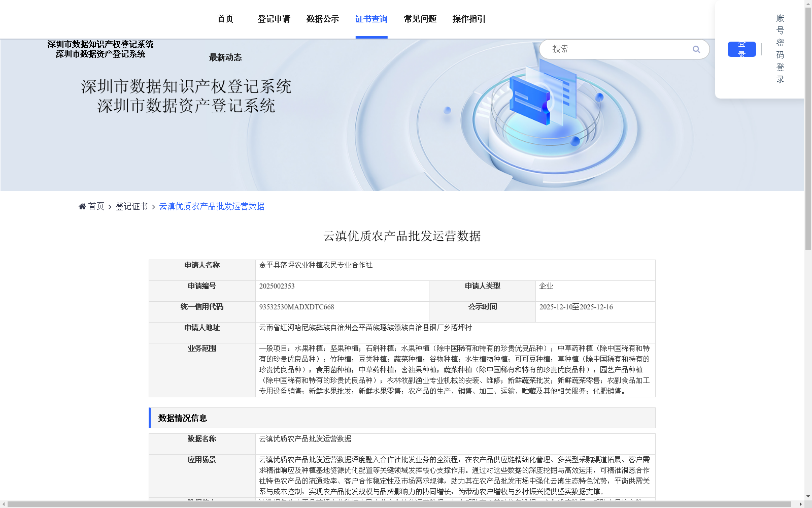Click the 数据情况信息 section header

pos(402,418)
